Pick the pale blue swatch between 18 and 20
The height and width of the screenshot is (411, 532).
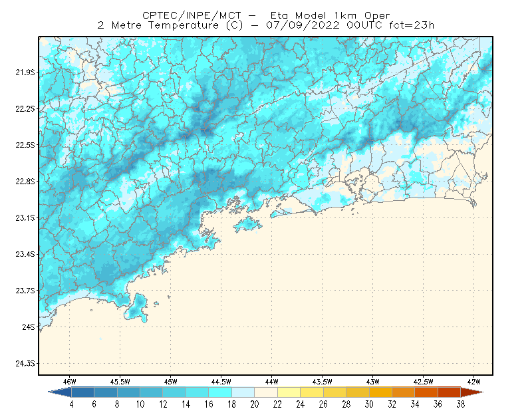click(243, 392)
